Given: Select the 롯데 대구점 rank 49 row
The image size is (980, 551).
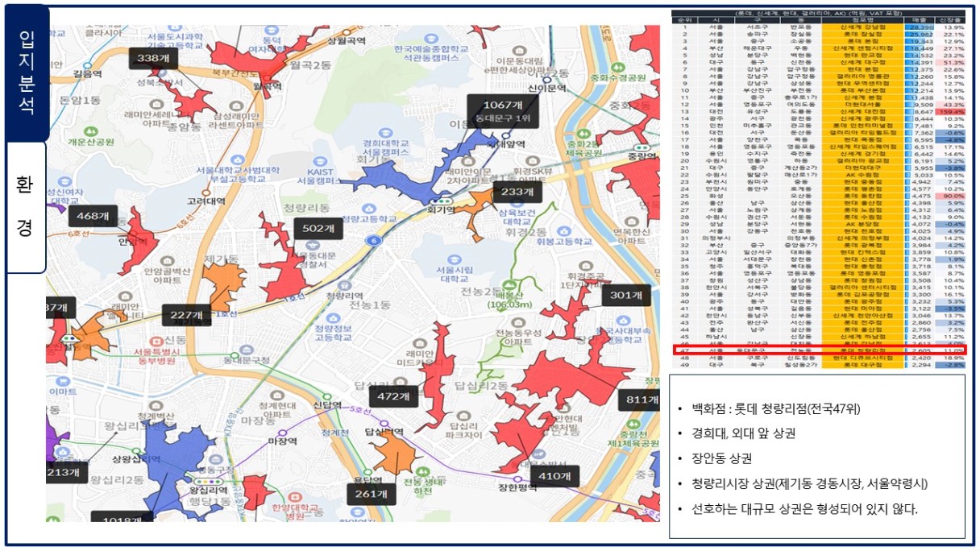Looking at the screenshot, I should point(820,365).
